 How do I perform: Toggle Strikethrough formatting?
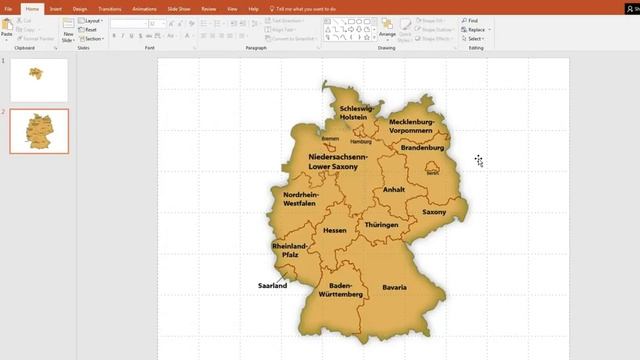point(149,36)
